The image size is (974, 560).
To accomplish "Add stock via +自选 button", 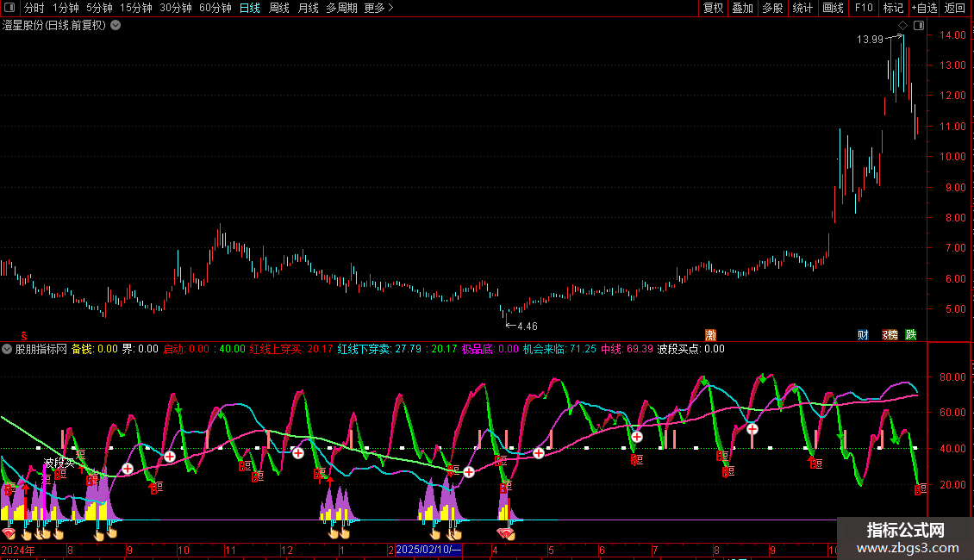I will coord(924,9).
